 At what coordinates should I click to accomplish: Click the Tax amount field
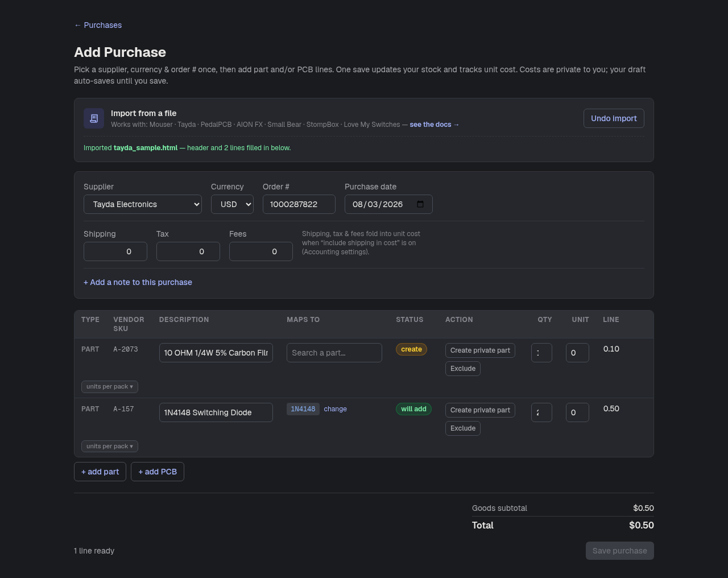188,251
